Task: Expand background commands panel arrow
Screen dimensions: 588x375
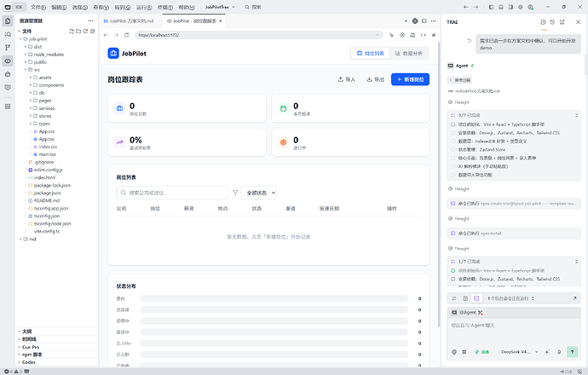Action: [x=574, y=298]
